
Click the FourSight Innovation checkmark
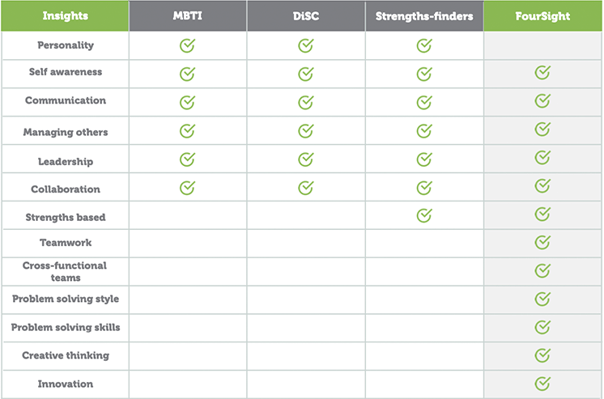[542, 383]
